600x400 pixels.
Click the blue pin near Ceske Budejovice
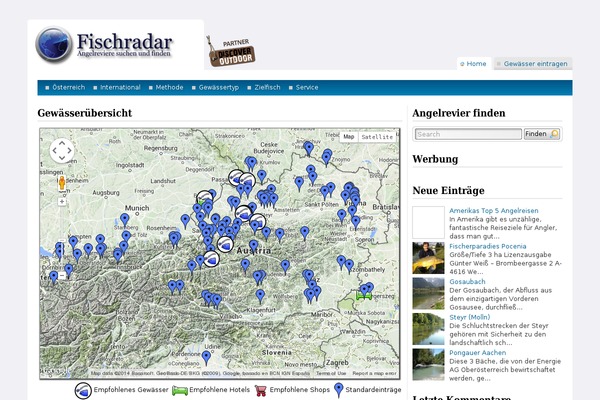tap(252, 163)
